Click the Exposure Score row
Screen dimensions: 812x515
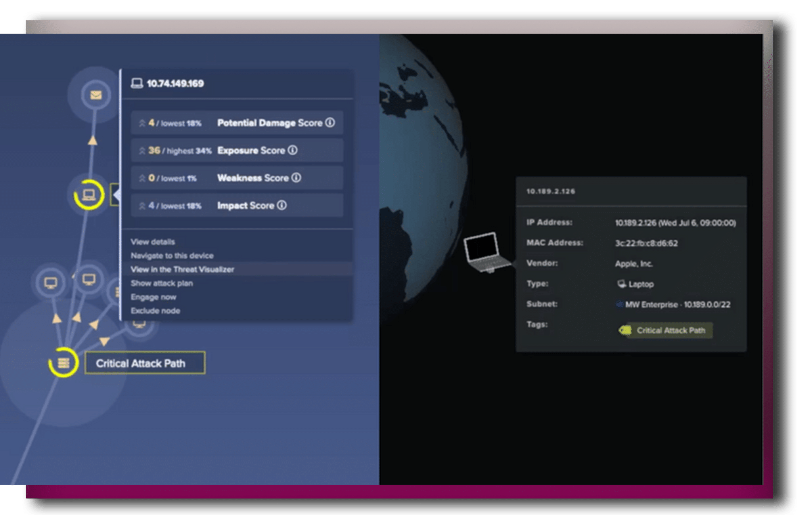pyautogui.click(x=237, y=151)
